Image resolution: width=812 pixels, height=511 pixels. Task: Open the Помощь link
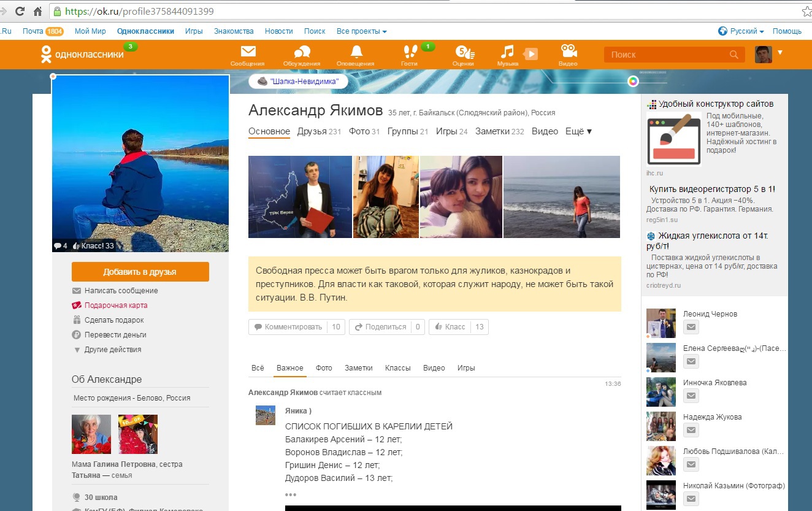(x=787, y=31)
